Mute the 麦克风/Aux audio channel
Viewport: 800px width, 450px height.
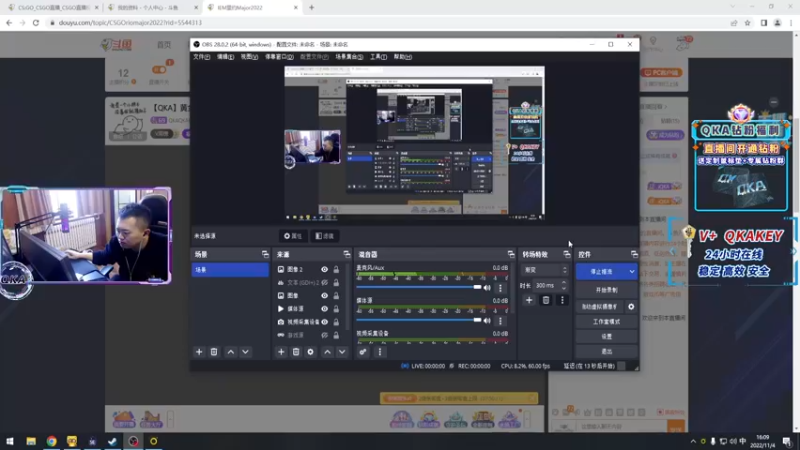coord(487,288)
